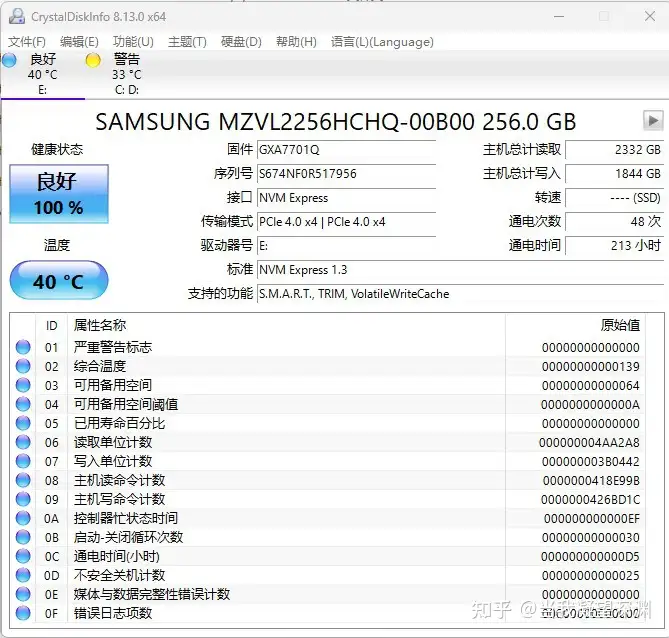Click the ID column header

click(x=52, y=326)
